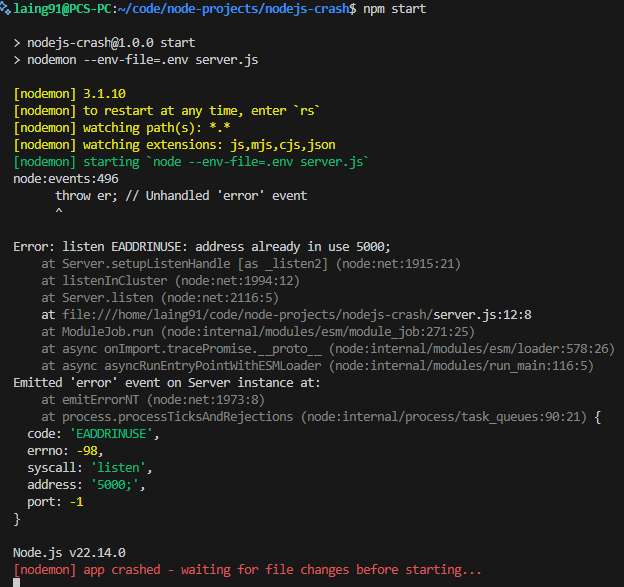This screenshot has width=624, height=587.
Task: Click the port value '-1'
Action: tap(76, 502)
